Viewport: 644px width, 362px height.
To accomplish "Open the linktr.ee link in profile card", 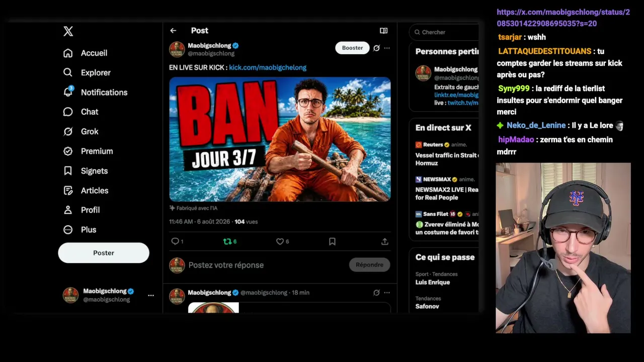I will (x=456, y=95).
